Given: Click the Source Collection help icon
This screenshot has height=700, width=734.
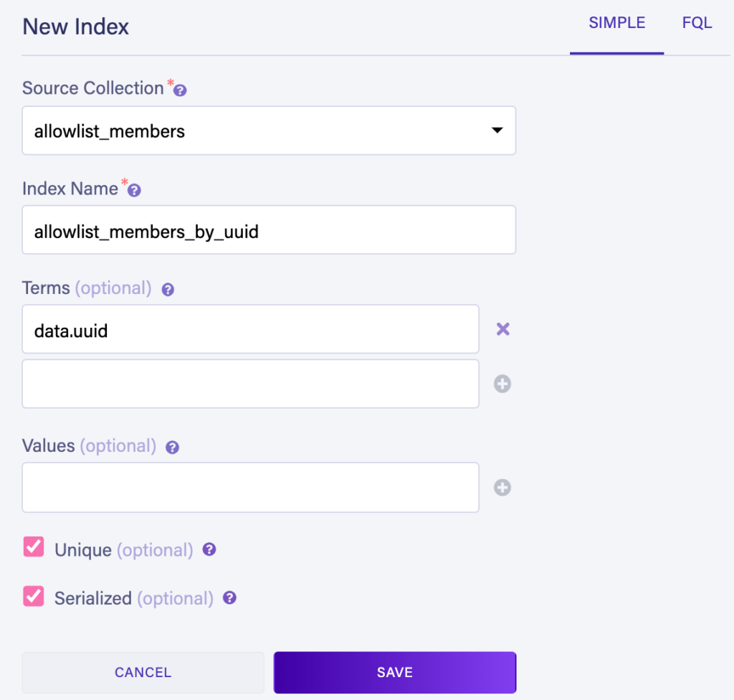Looking at the screenshot, I should coord(181,91).
